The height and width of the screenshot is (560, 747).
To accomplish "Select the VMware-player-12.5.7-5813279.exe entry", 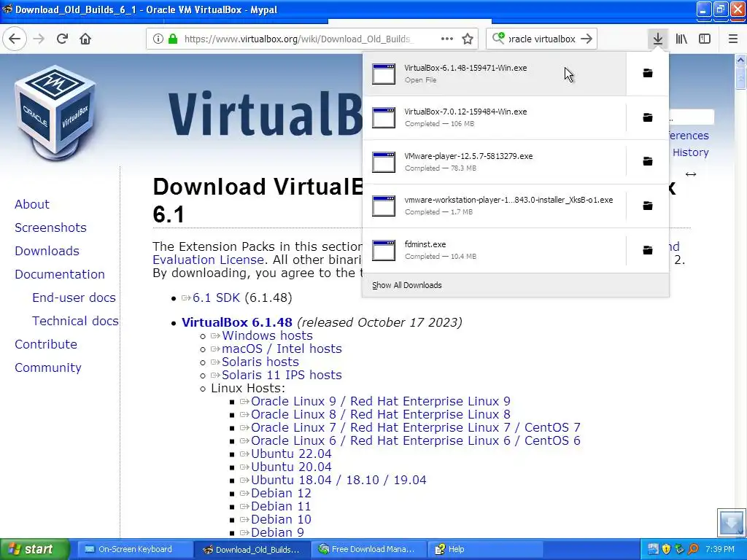I will point(494,161).
